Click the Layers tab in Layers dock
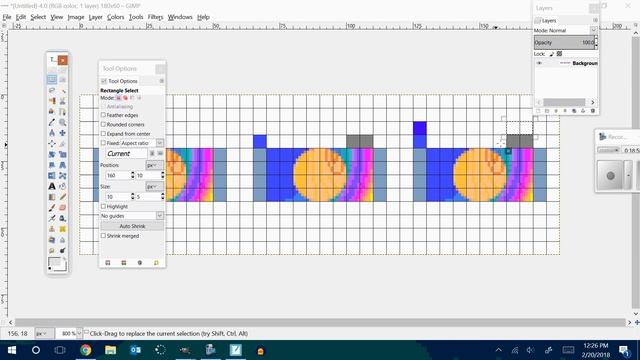Viewport: 640px width, 360px height. 545,20
